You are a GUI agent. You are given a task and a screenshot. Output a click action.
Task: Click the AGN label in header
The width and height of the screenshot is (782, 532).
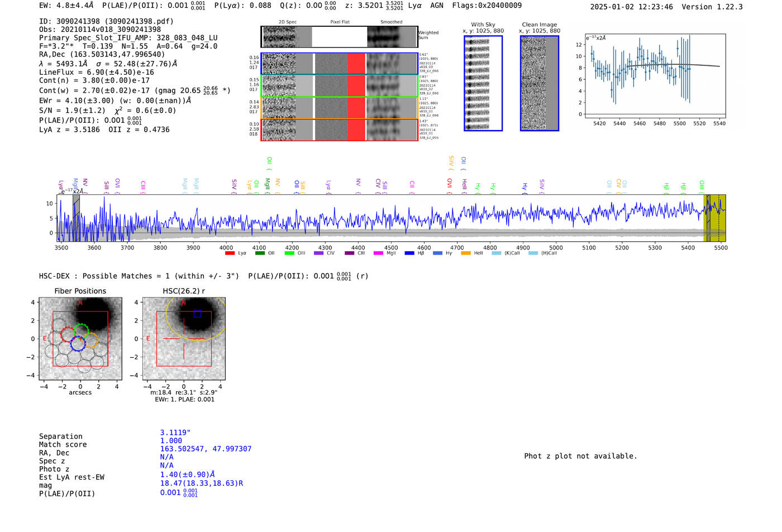click(x=437, y=6)
